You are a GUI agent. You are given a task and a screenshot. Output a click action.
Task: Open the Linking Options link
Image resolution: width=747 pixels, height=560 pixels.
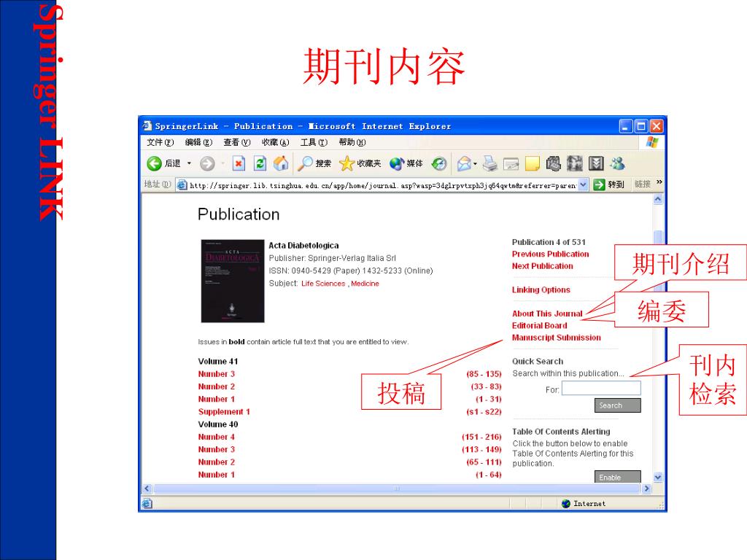(x=541, y=290)
